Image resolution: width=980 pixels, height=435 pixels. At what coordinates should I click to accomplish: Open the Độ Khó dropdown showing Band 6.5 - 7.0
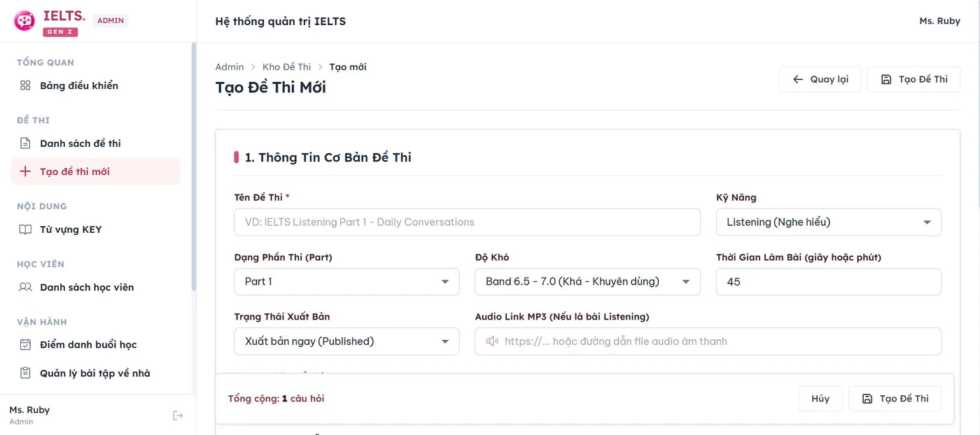click(x=587, y=282)
